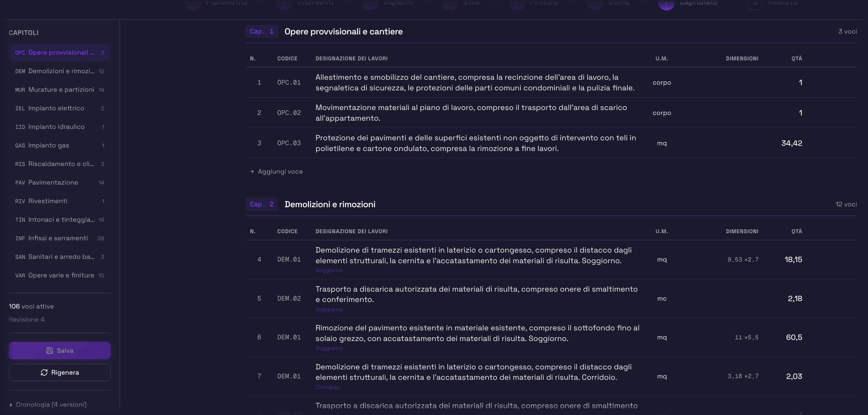Click the Corridoio tag under row 7

coord(327,387)
